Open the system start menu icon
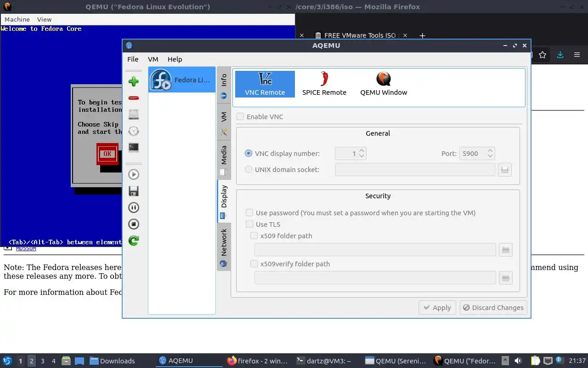 tap(7, 361)
